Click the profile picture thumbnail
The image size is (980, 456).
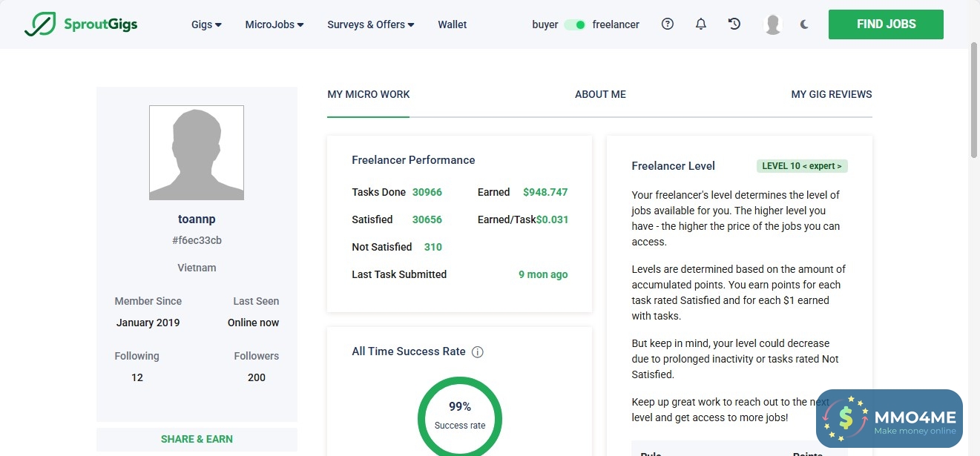[x=197, y=153]
